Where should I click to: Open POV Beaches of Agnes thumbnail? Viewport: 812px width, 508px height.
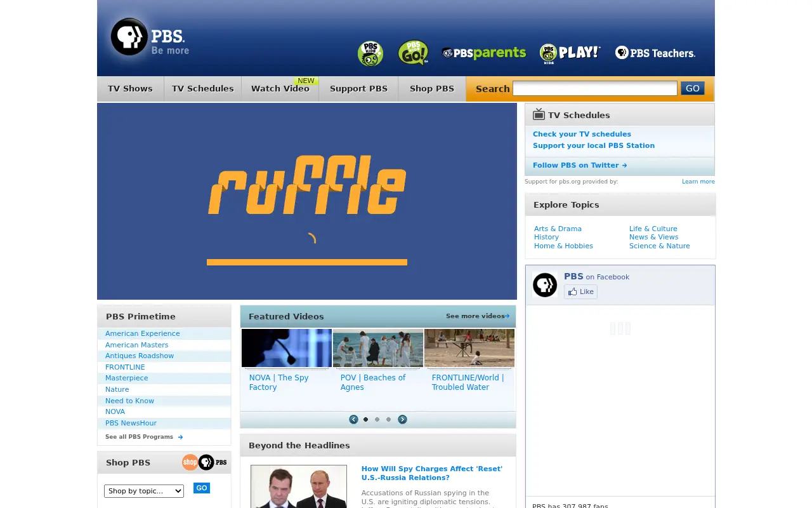pyautogui.click(x=378, y=348)
